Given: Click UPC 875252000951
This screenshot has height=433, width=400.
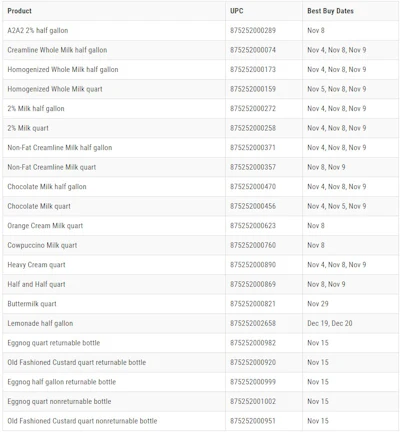Looking at the screenshot, I should (x=253, y=421).
